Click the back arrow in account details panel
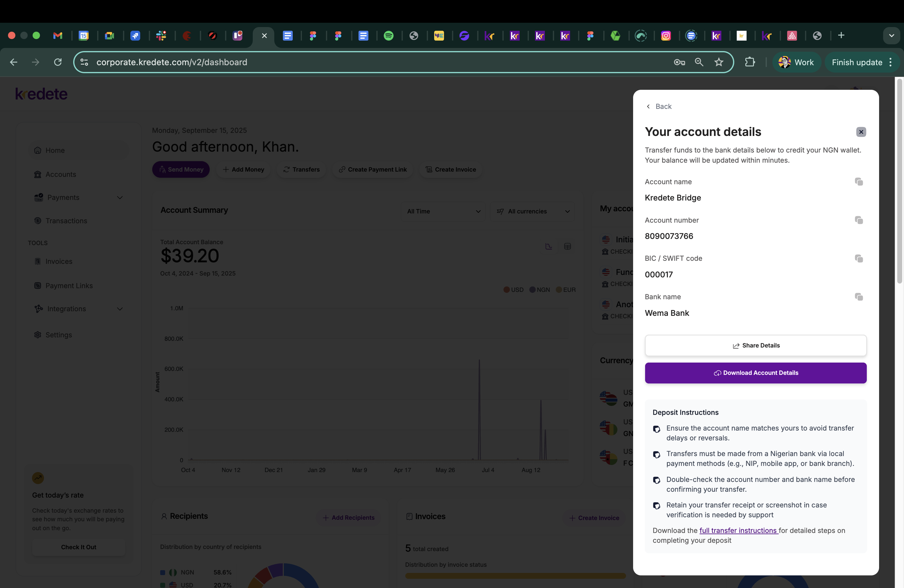The height and width of the screenshot is (588, 904). point(648,106)
